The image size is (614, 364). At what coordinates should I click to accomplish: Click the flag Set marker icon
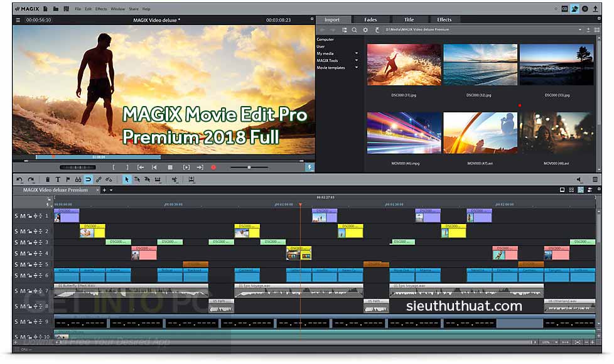pyautogui.click(x=68, y=179)
